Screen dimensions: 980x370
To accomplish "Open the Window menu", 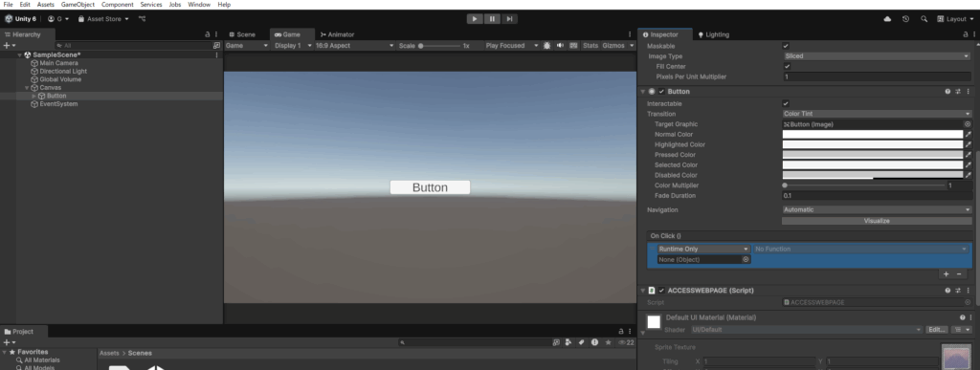I will click(199, 5).
